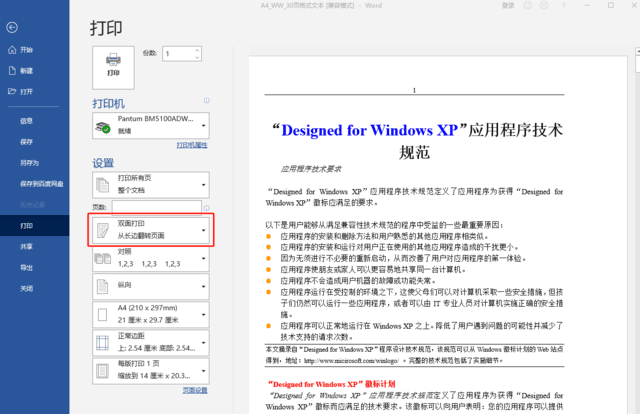The height and width of the screenshot is (414, 640).
Task: Select 保存到百度网盘 option
Action: point(42,184)
